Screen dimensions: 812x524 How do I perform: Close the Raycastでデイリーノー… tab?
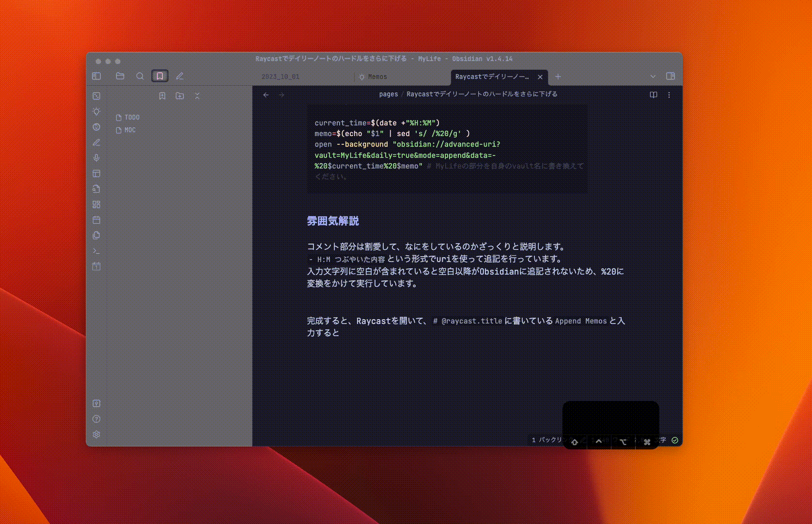coord(540,77)
